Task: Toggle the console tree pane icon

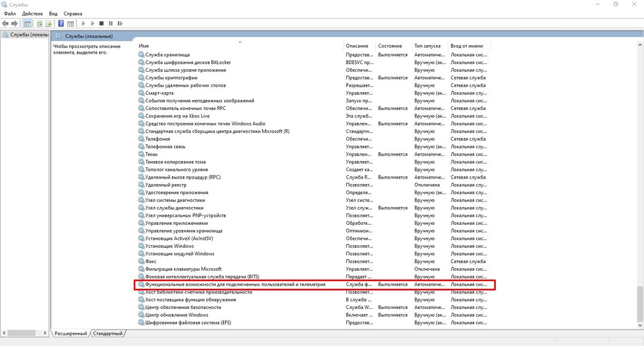Action: (x=27, y=24)
